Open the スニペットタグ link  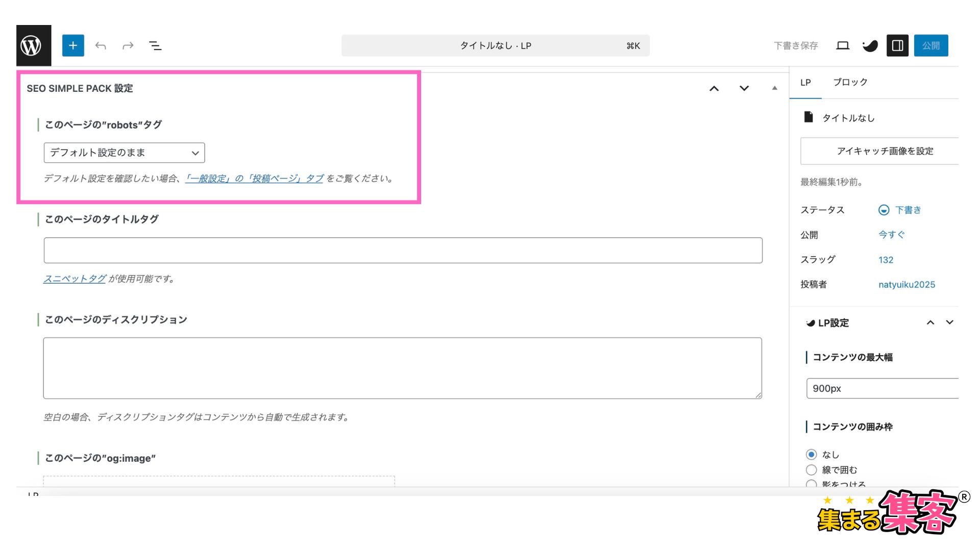(75, 279)
